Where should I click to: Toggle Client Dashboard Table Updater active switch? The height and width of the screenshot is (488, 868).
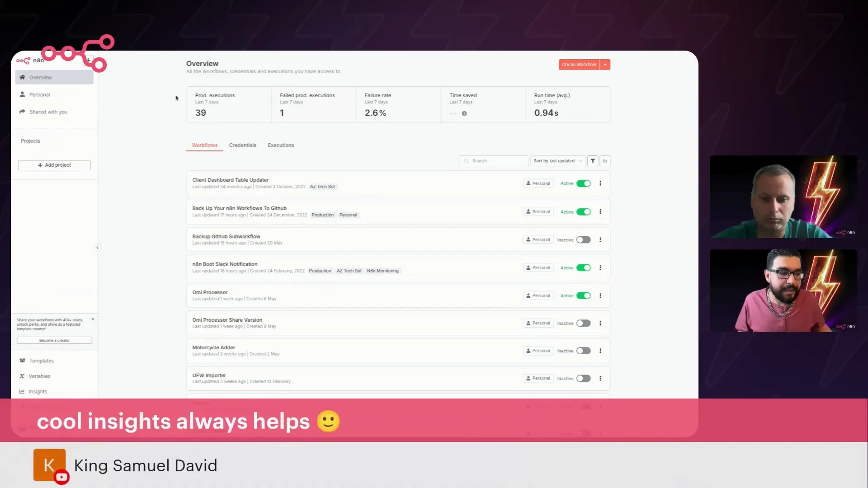(x=584, y=183)
